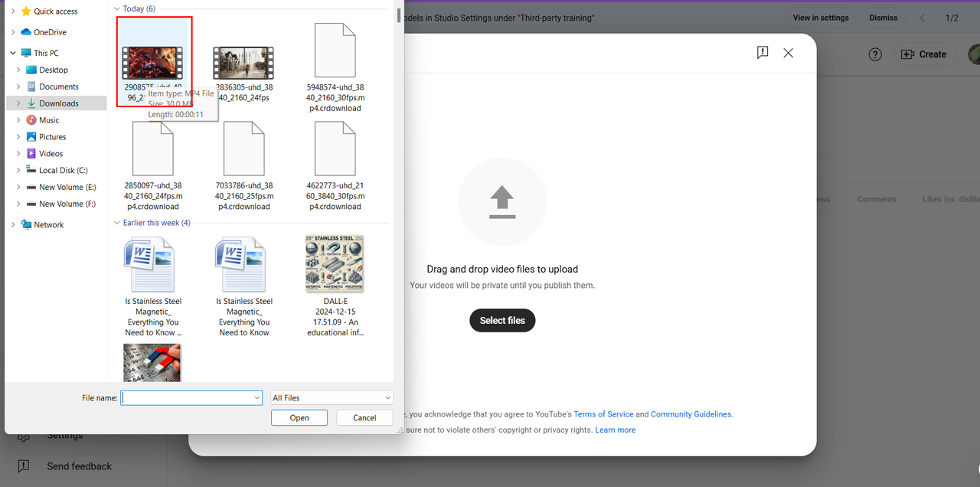
Task: Expand the Documents tree node
Action: click(18, 87)
